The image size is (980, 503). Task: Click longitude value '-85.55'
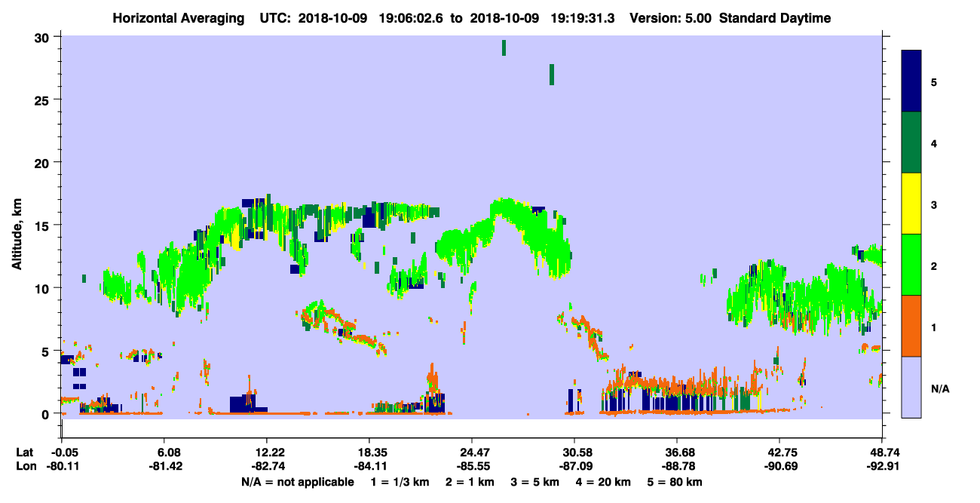[x=472, y=467]
